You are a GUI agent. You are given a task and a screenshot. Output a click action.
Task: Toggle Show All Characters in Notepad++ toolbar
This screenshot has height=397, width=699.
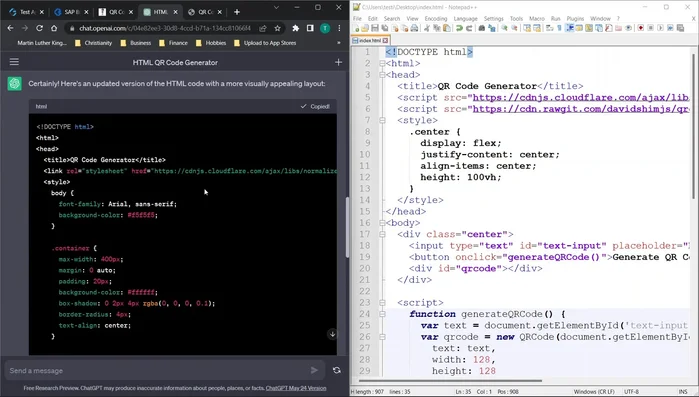559,28
